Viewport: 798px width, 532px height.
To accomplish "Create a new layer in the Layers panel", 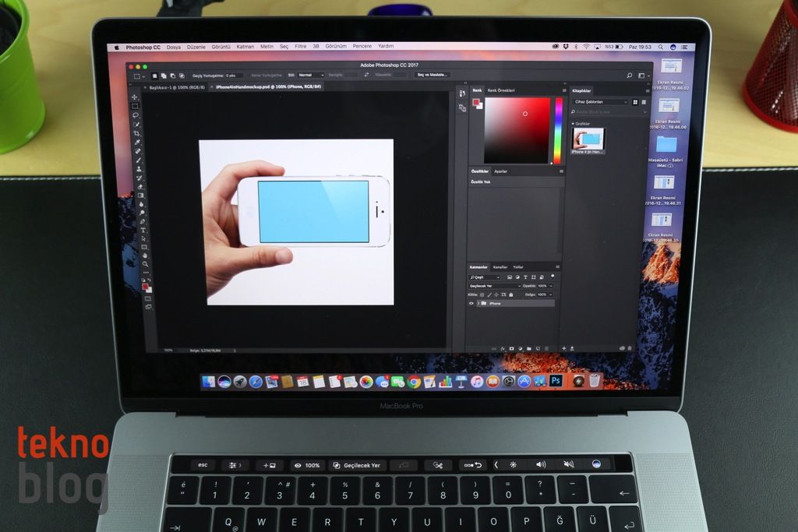I will (538, 347).
